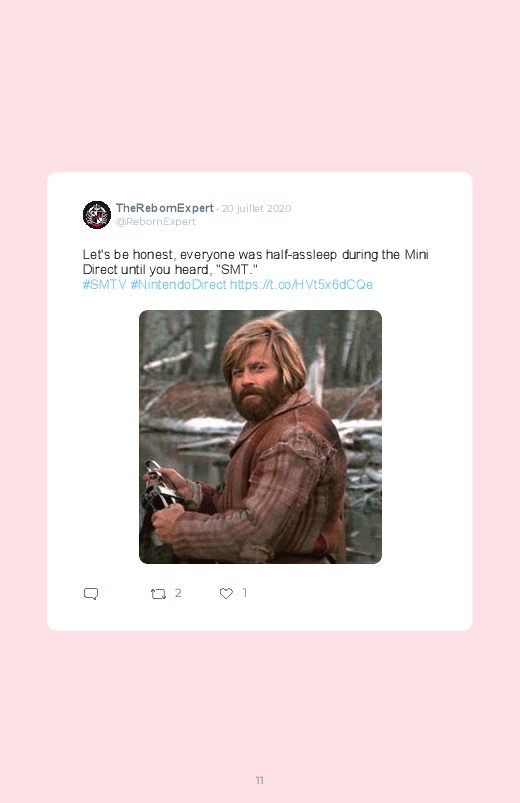Click page number 11 at the bottom
Screen dimensions: 520x803
coord(260,780)
